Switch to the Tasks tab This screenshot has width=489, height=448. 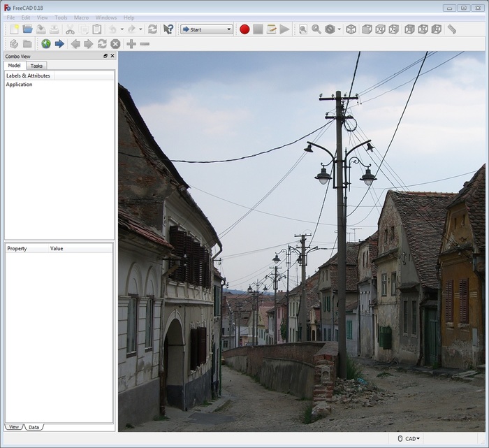click(x=36, y=66)
